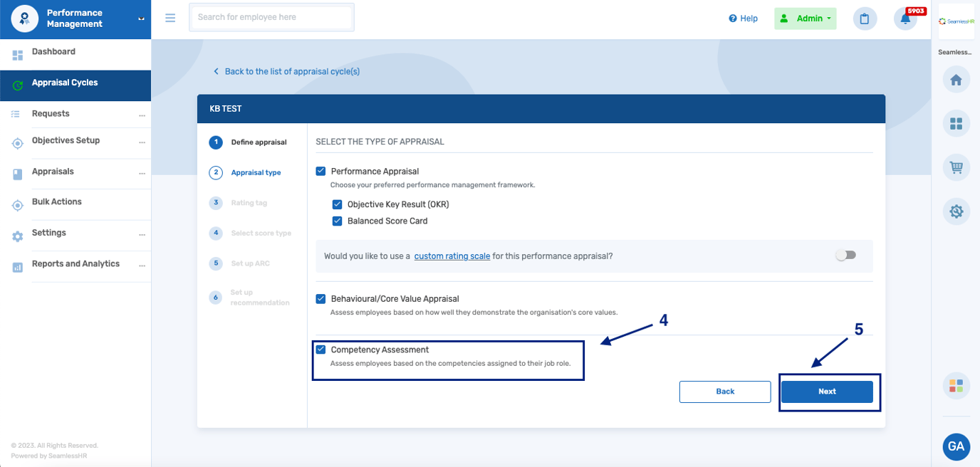This screenshot has width=980, height=467.
Task: Click the hamburger menu icon
Action: 170,18
